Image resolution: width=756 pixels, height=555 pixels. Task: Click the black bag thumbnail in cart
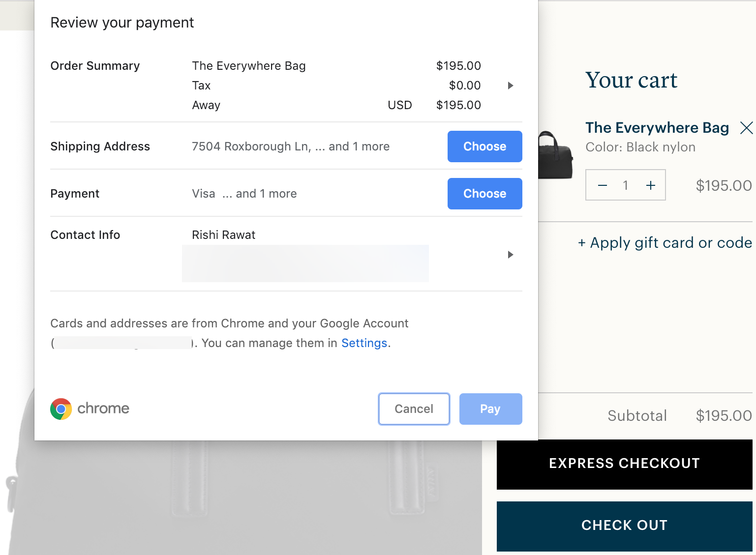(556, 154)
